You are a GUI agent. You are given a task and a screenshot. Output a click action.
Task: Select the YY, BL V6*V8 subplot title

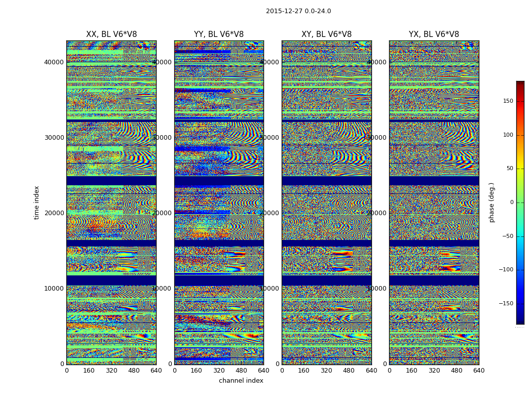pos(218,34)
